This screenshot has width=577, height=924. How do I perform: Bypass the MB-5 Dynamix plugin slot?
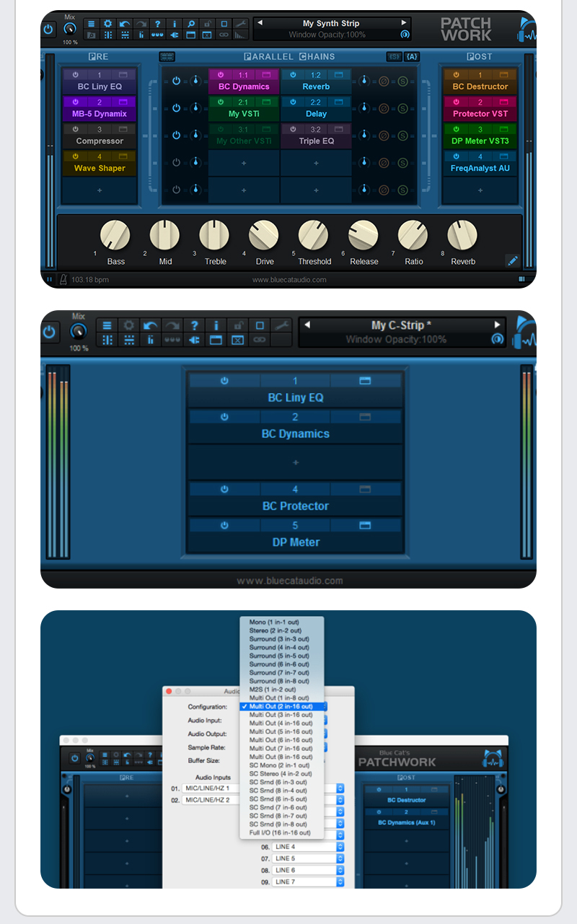[74, 102]
